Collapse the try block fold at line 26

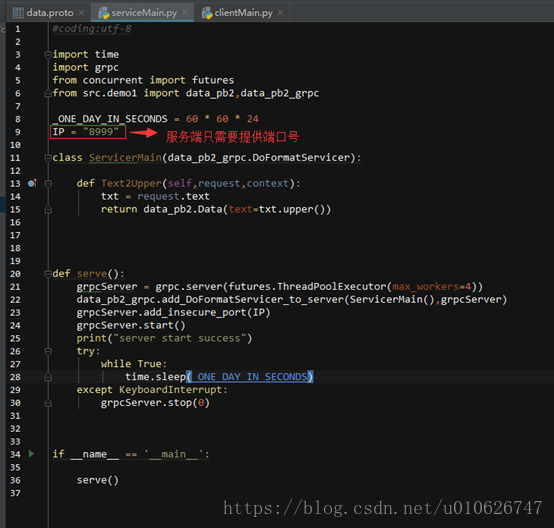point(48,351)
